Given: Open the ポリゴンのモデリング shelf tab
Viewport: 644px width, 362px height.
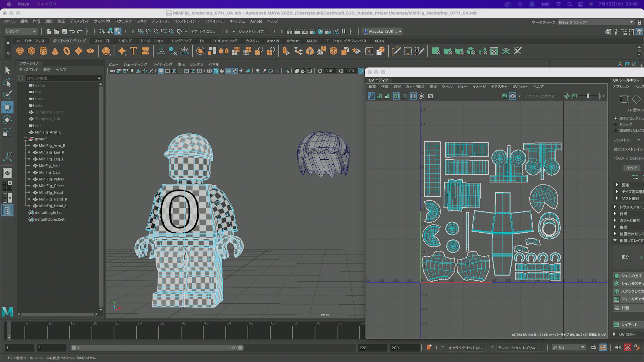Looking at the screenshot, I should (x=69, y=41).
